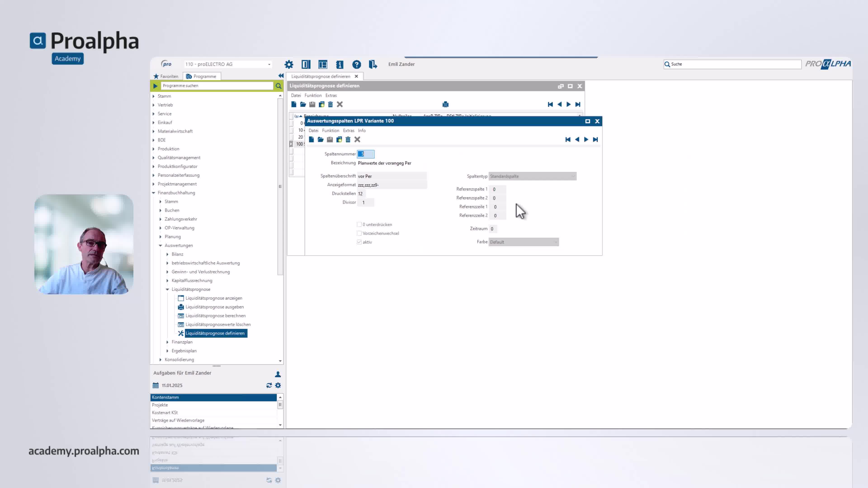Open the company selector 110 - proELECTRO AG
This screenshot has width=868, height=488.
click(228, 64)
